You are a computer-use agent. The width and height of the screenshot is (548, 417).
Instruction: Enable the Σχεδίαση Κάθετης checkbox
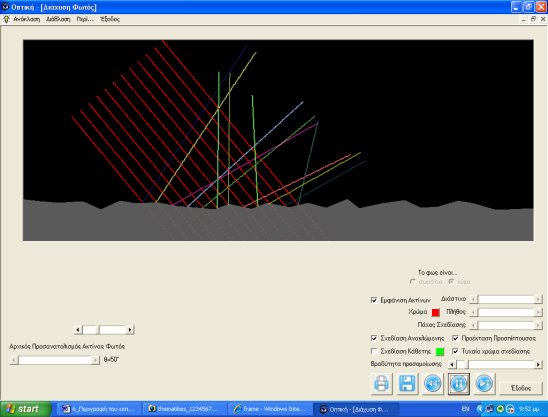374,351
